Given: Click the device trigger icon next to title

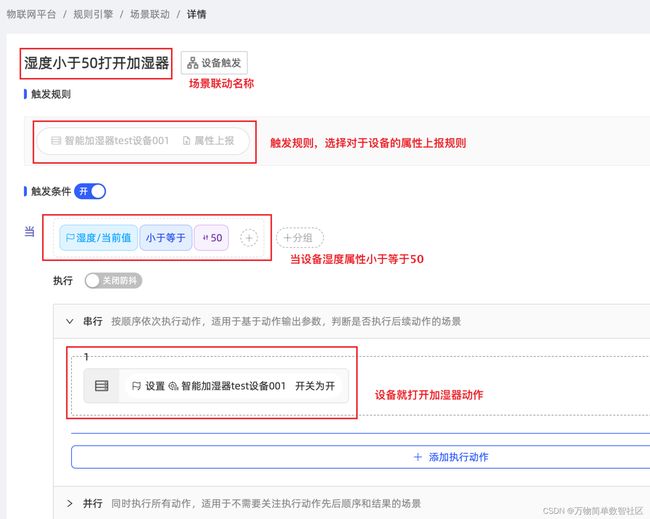Looking at the screenshot, I should (x=192, y=63).
